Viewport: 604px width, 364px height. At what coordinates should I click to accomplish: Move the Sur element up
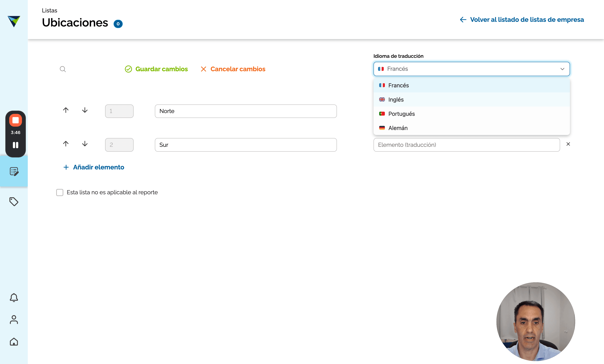pos(66,144)
